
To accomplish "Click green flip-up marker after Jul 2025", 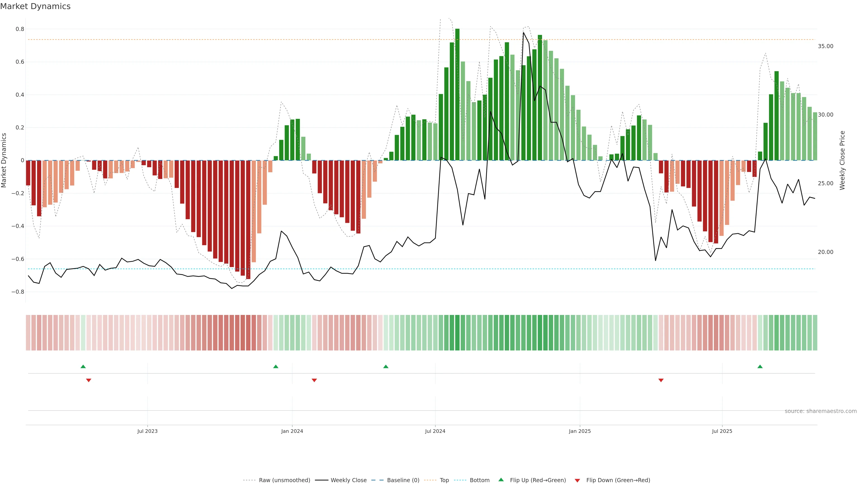I will coord(760,366).
